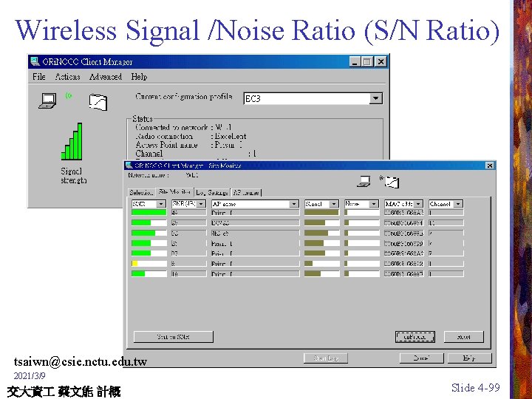Click the SNR value cell showing 8

pos(189,263)
